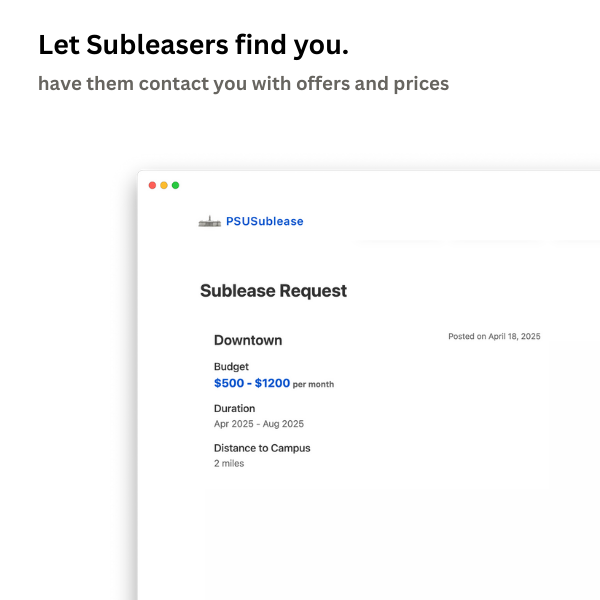600x600 pixels.
Task: Open the Downtown listing title
Action: pos(248,340)
